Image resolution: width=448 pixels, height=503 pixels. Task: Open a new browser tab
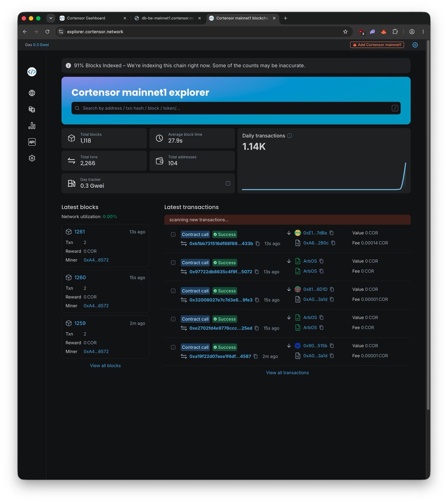pyautogui.click(x=286, y=18)
